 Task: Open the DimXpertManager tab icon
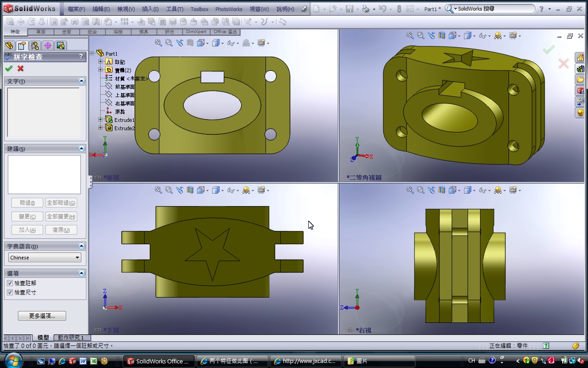point(48,45)
